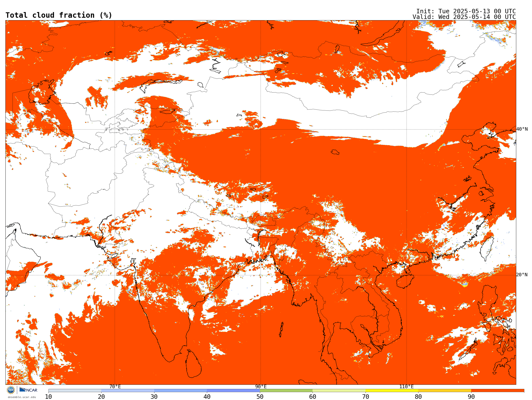Click the 10-20 pale gray colorbar segment
532x400 pixels.
point(75,391)
